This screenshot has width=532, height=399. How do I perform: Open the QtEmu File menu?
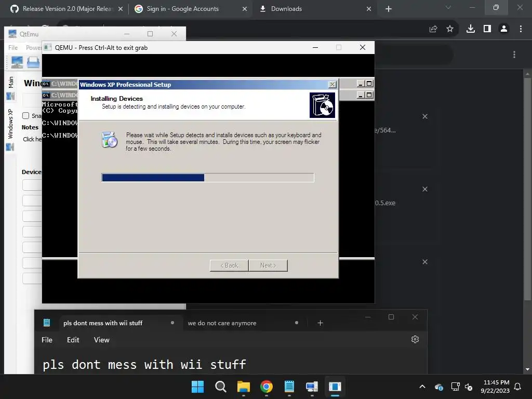13,48
